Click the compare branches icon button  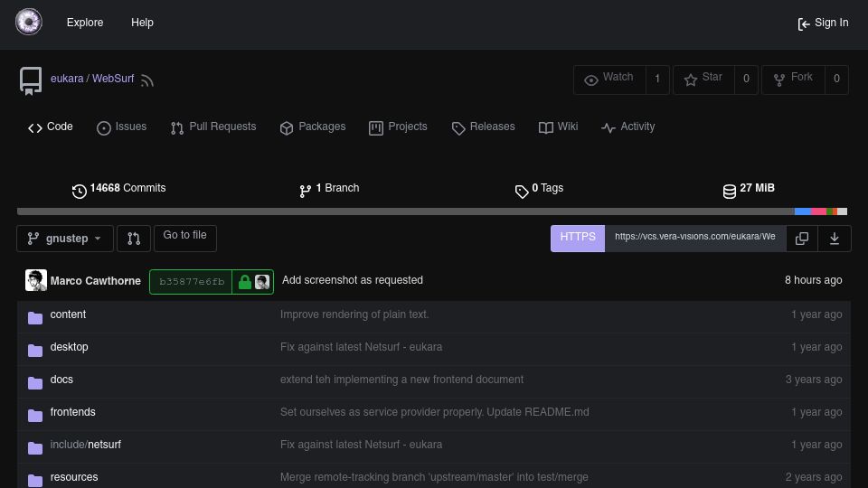point(134,239)
